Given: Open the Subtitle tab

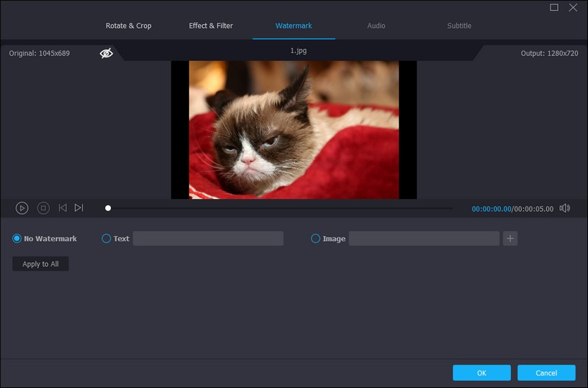Looking at the screenshot, I should point(459,26).
